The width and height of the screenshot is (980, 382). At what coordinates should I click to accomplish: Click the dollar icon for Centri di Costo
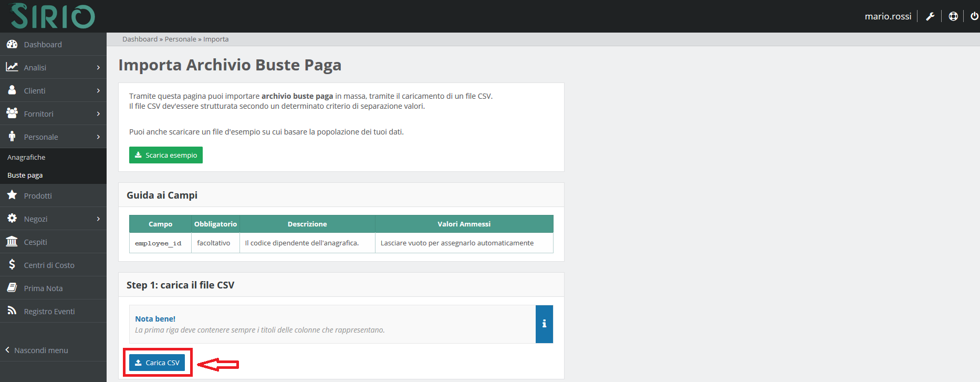pyautogui.click(x=12, y=265)
